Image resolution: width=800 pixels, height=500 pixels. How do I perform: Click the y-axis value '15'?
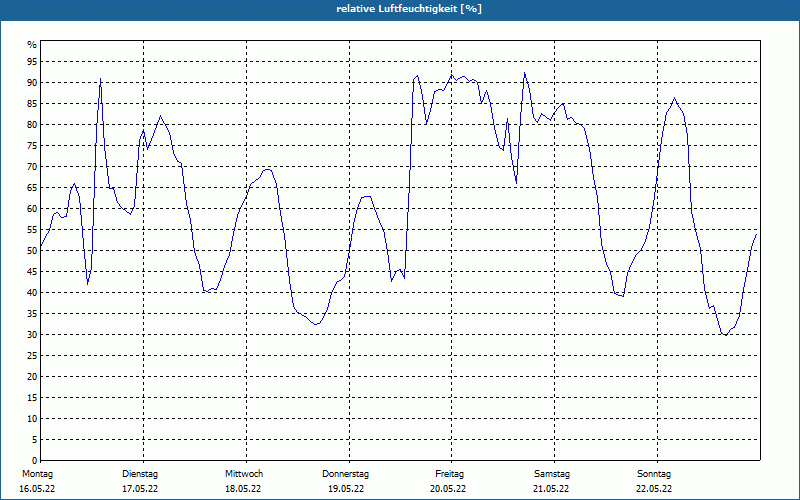[x=32, y=397]
